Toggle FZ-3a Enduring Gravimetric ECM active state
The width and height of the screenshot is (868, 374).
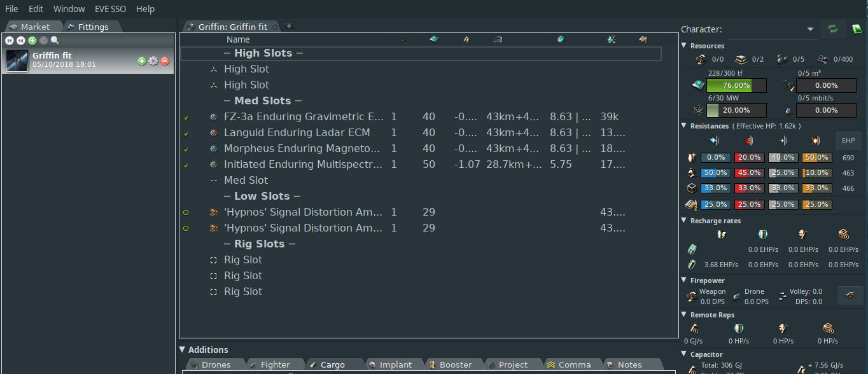click(186, 118)
